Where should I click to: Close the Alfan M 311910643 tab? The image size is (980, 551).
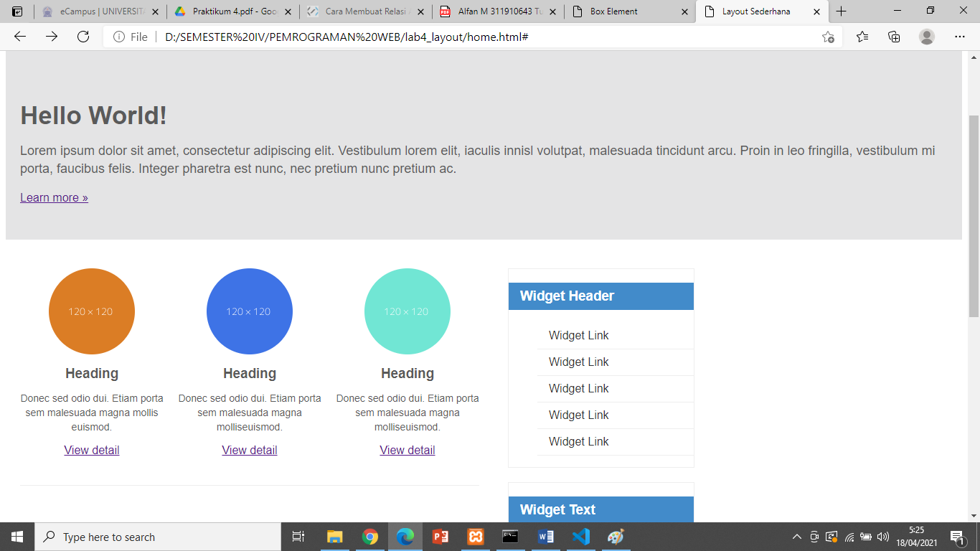coord(552,11)
